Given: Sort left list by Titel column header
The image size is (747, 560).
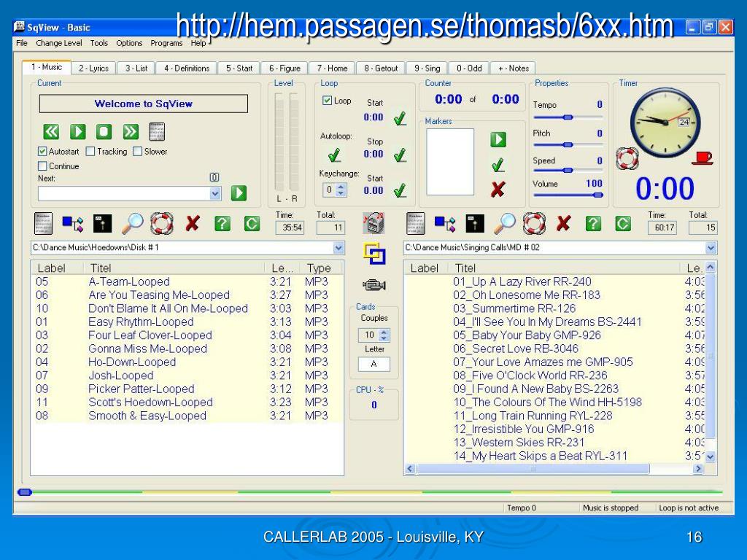Looking at the screenshot, I should coord(174,268).
